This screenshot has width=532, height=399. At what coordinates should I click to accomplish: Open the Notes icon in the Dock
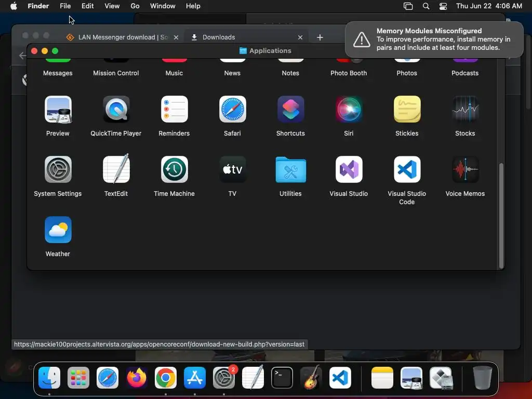382,378
